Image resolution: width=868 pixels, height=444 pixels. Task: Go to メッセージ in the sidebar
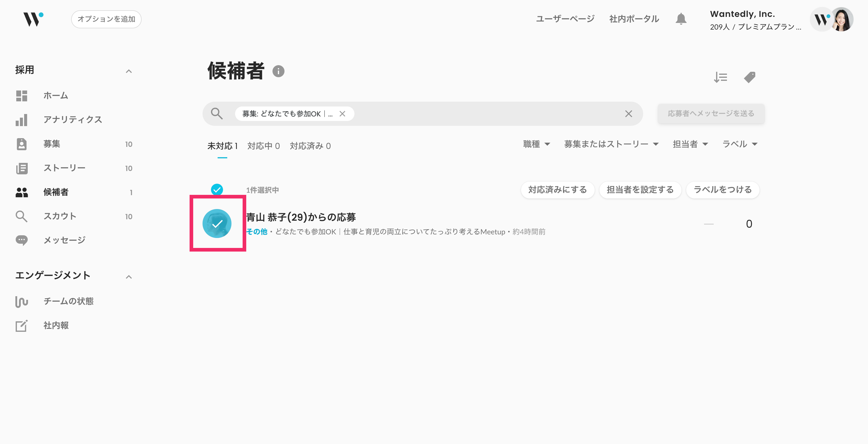(x=64, y=240)
